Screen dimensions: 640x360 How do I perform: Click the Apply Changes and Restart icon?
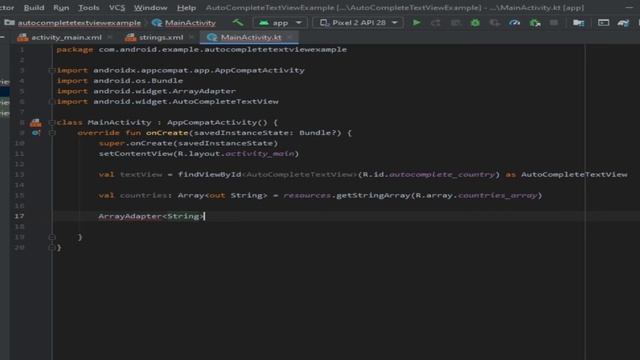(436, 23)
